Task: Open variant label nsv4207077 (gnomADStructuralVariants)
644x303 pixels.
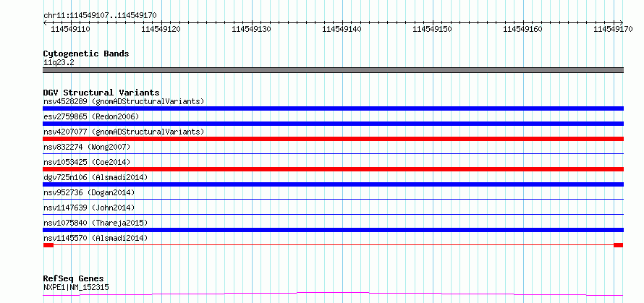Action: [x=124, y=132]
